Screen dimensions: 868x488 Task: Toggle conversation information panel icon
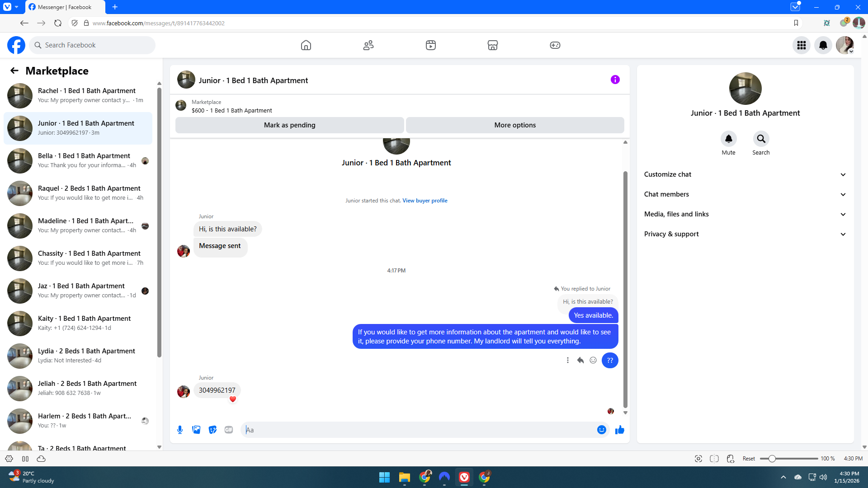click(x=615, y=80)
